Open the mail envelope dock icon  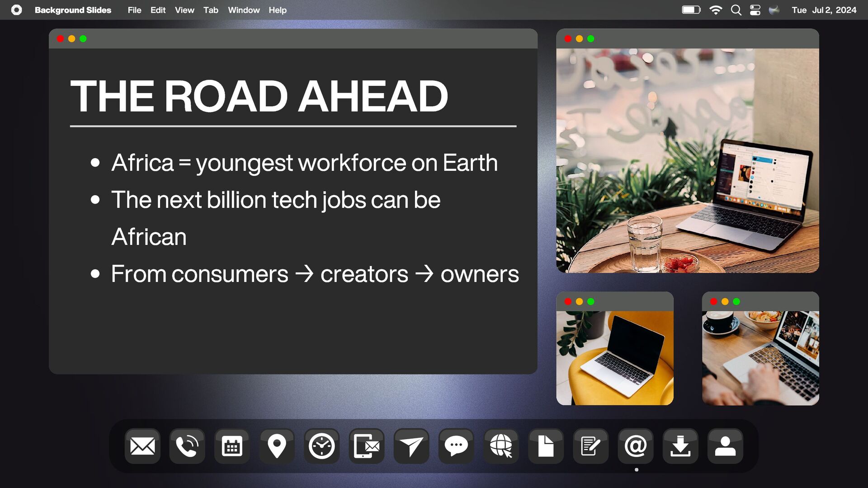pyautogui.click(x=142, y=446)
